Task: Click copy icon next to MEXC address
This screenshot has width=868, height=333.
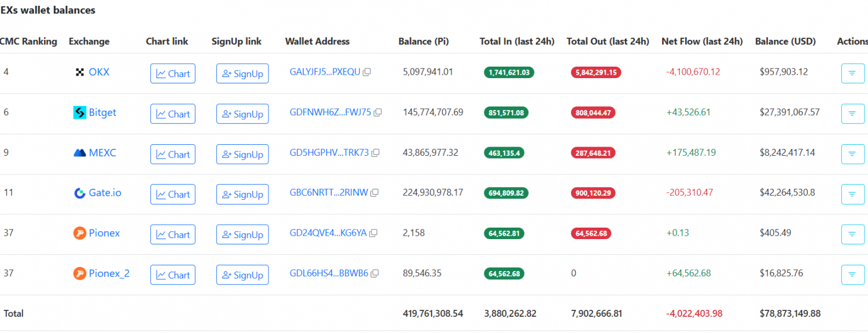Action: (376, 153)
